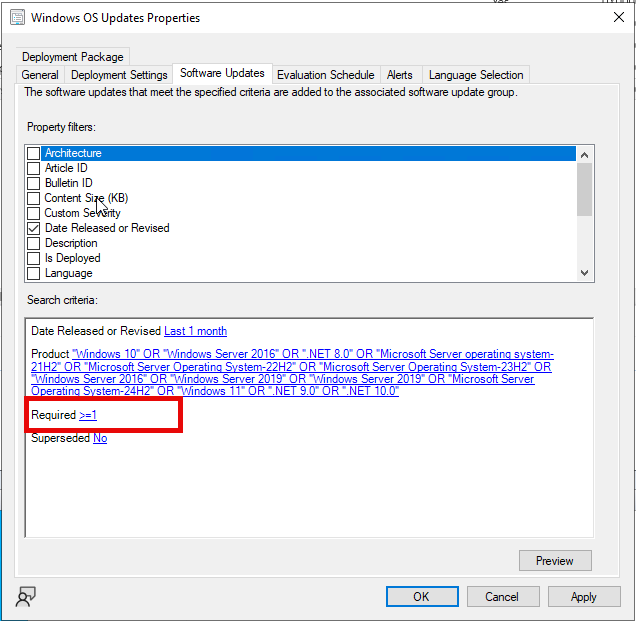This screenshot has height=621, width=636.
Task: Select the Software Updates tab
Action: point(222,73)
